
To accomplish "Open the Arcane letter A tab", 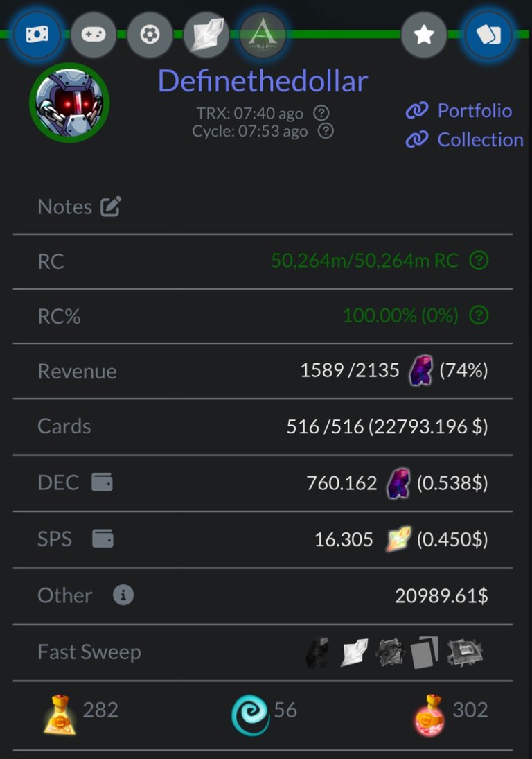I will click(x=263, y=35).
